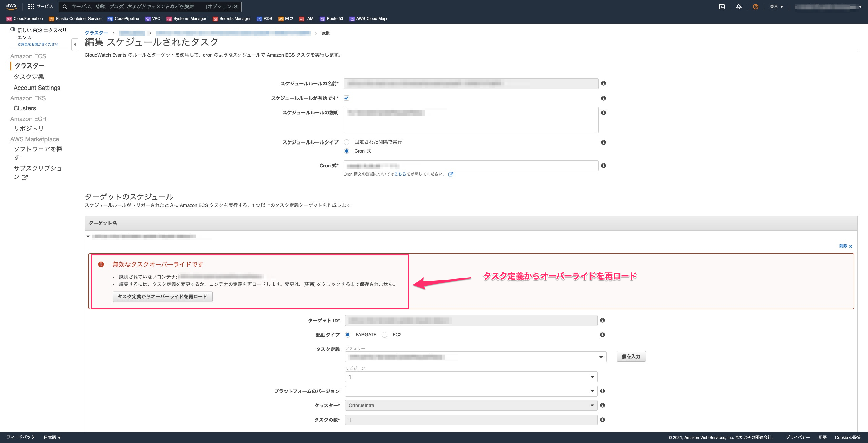Open the Tokyo region selector
Screen dimensions: 868x443
coord(776,7)
